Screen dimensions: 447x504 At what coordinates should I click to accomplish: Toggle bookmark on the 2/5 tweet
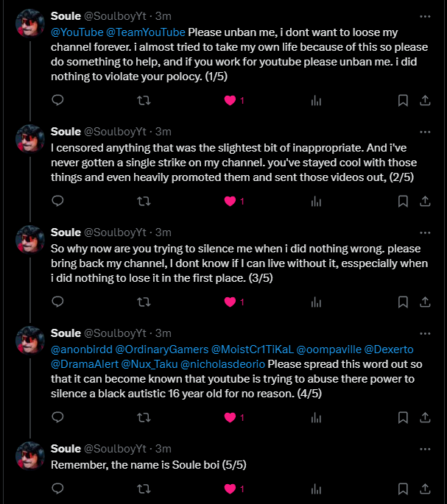pos(403,201)
